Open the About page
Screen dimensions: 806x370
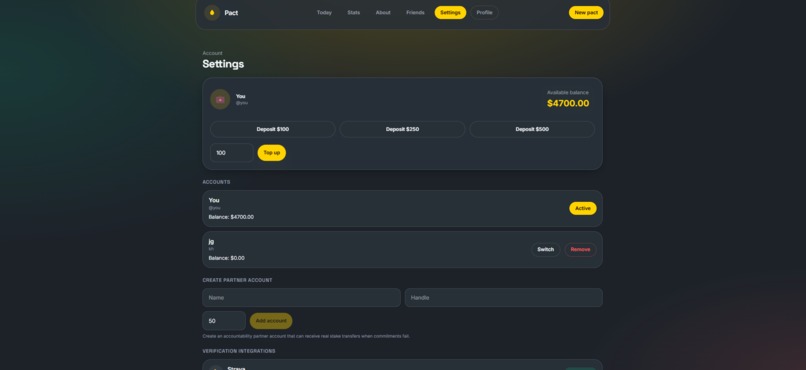(x=383, y=13)
